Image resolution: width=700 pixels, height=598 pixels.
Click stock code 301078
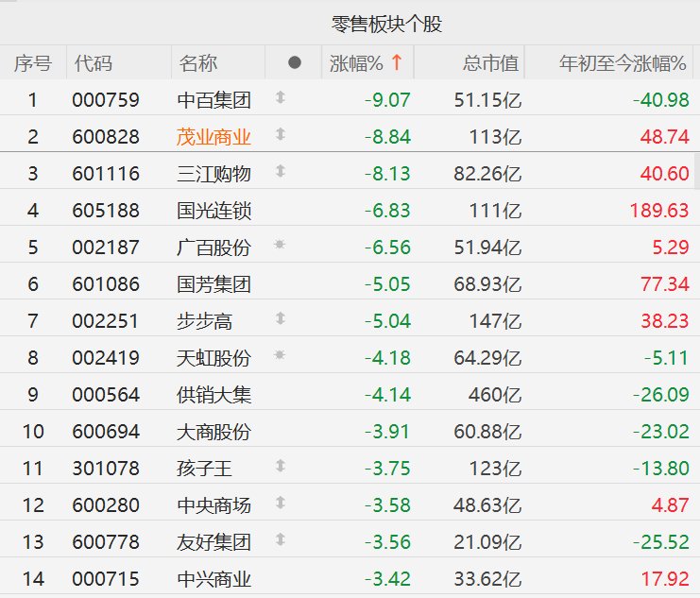pyautogui.click(x=106, y=469)
